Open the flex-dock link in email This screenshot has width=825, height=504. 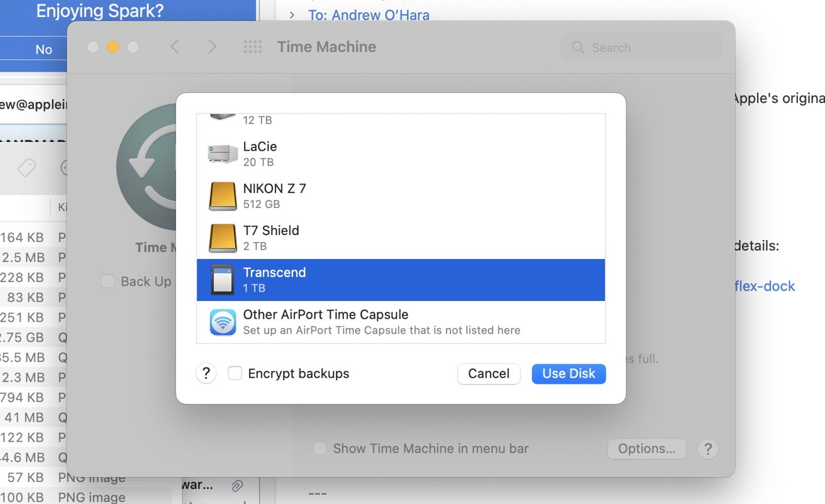pos(765,286)
